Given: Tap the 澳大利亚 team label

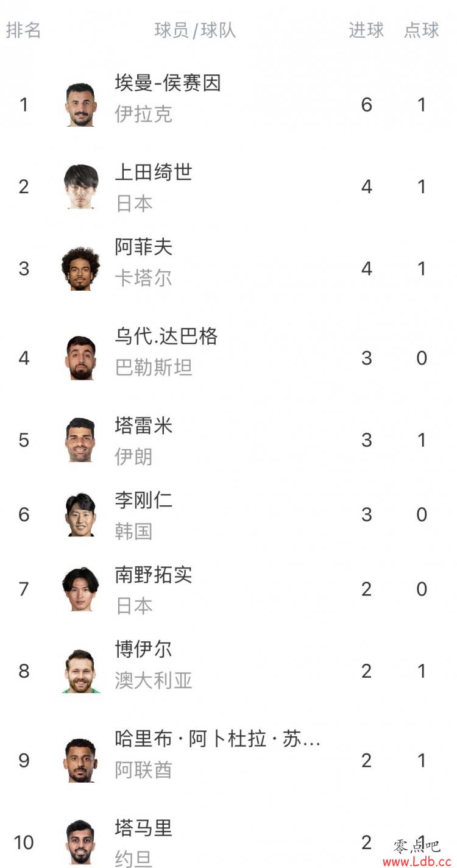Looking at the screenshot, I should 154,680.
